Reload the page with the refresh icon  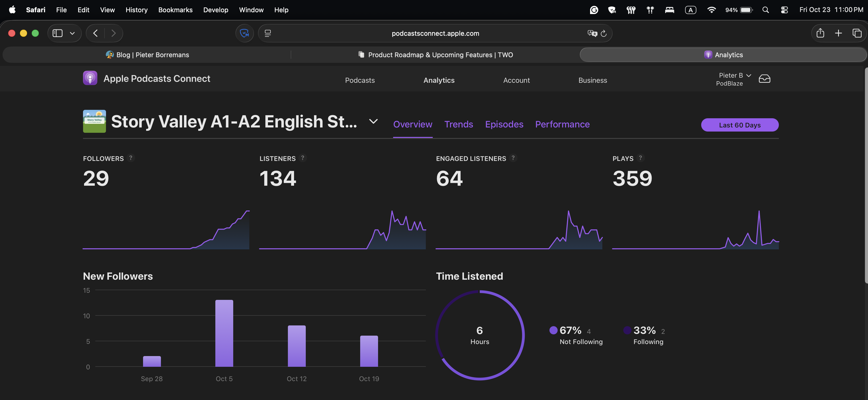click(x=604, y=33)
